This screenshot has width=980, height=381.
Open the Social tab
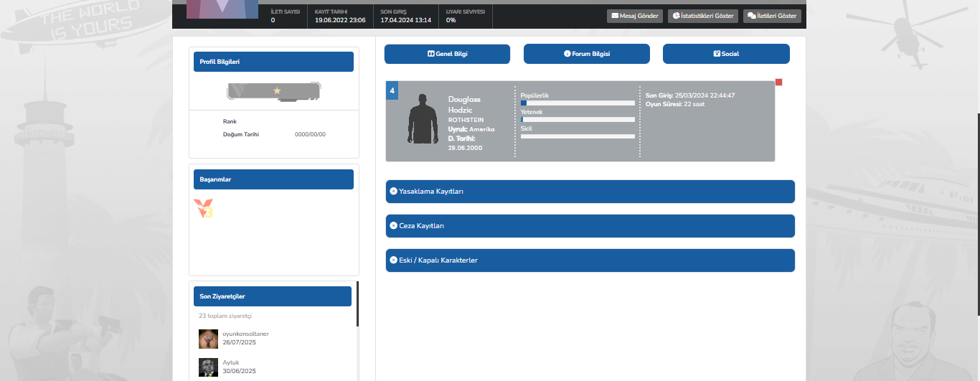pyautogui.click(x=726, y=54)
